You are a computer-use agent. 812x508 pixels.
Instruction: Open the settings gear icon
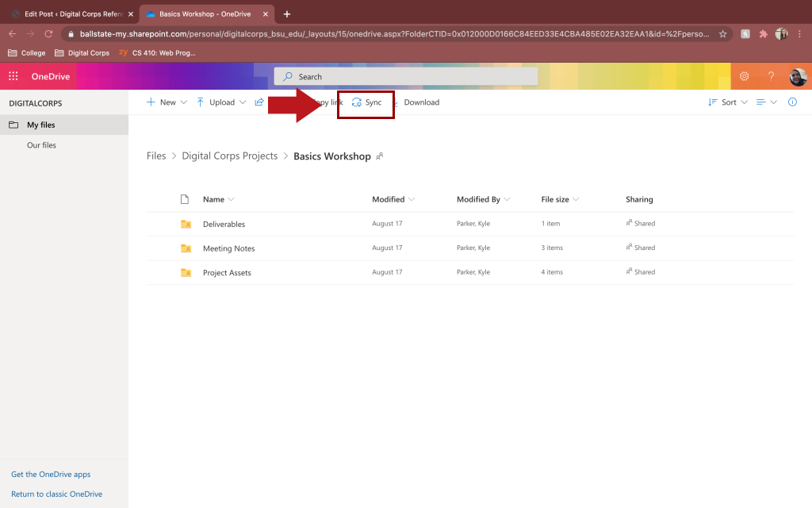[744, 76]
